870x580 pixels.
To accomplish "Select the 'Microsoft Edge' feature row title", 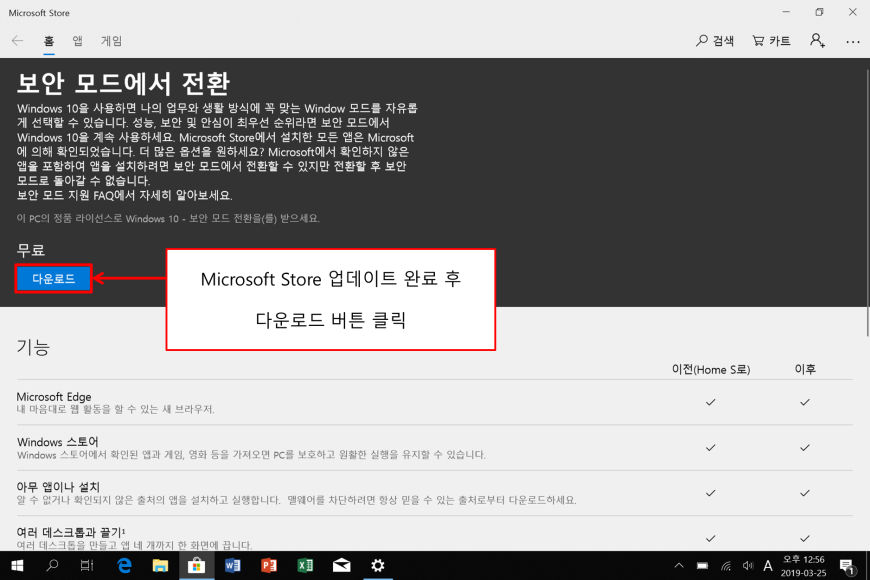I will click(54, 397).
